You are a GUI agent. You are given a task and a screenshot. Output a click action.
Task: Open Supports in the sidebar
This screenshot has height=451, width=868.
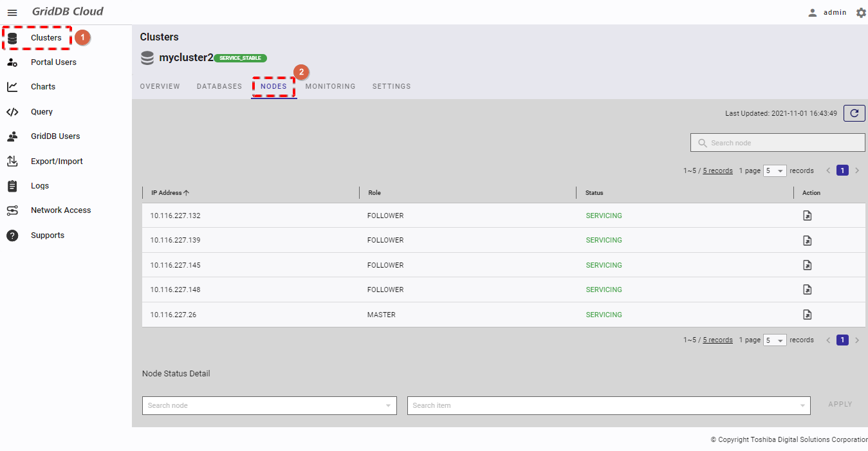pos(48,235)
